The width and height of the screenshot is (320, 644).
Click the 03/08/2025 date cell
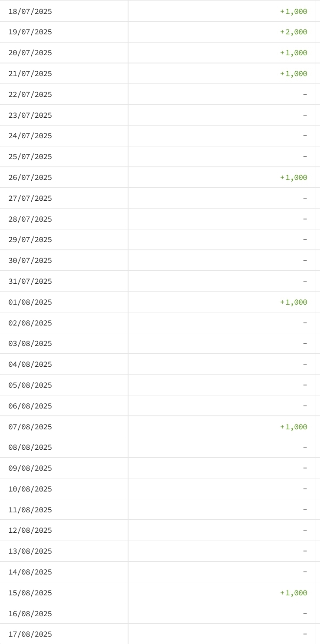click(30, 344)
